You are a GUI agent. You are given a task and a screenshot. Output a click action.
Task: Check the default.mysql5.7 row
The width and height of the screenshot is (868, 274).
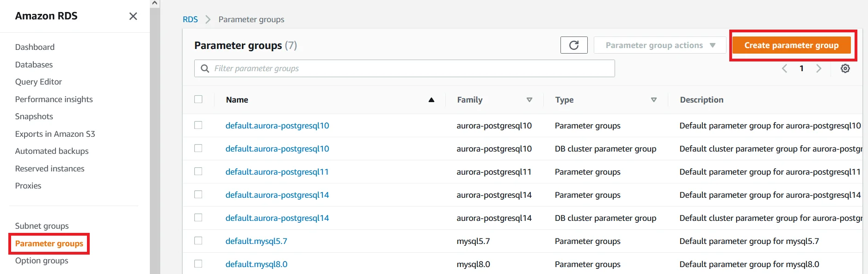pyautogui.click(x=198, y=241)
